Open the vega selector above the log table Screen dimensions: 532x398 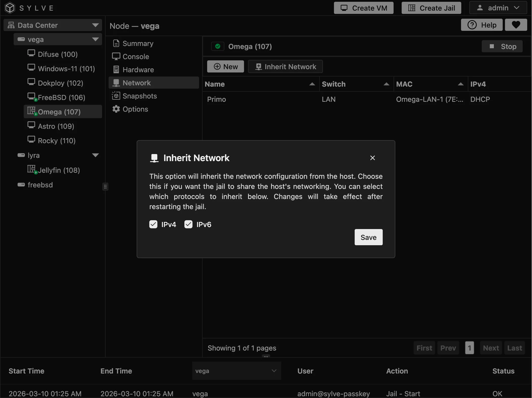click(236, 371)
